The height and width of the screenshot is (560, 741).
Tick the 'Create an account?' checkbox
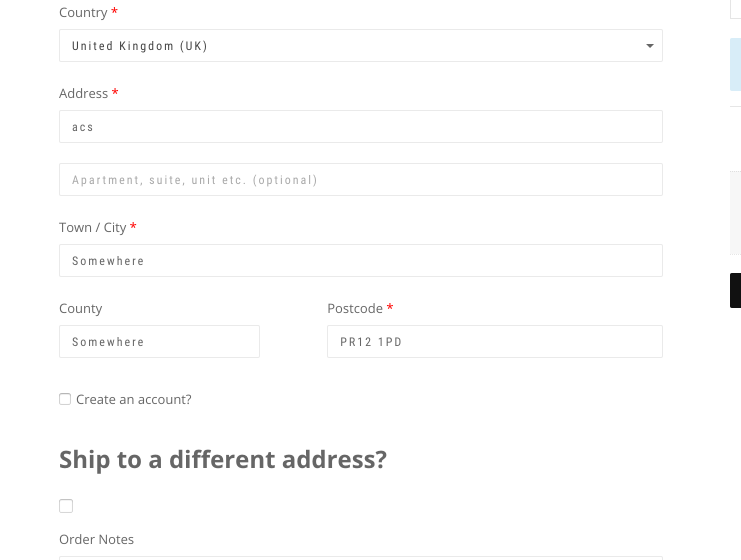pos(65,399)
